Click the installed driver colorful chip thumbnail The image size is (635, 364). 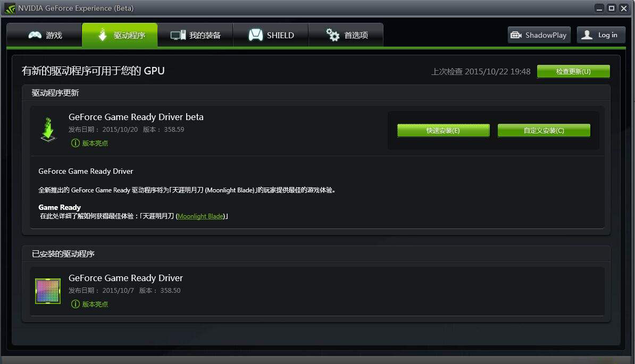point(48,290)
